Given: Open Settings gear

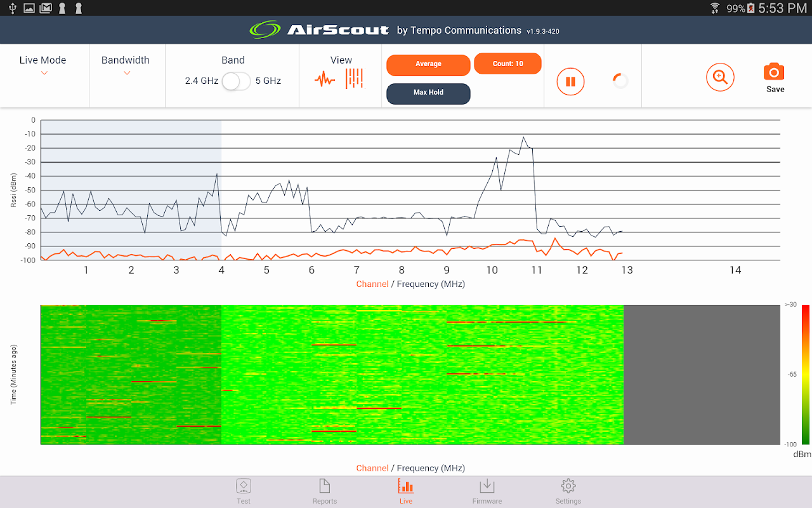Looking at the screenshot, I should pos(568,492).
